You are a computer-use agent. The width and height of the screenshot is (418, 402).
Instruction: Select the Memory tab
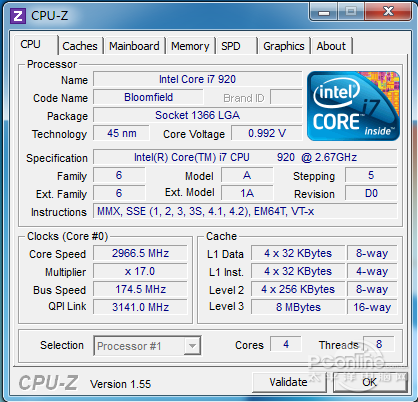[x=190, y=46]
